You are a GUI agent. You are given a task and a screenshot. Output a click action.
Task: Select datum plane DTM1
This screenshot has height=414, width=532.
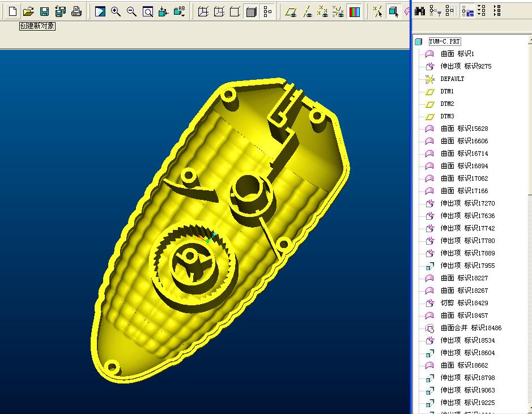447,91
